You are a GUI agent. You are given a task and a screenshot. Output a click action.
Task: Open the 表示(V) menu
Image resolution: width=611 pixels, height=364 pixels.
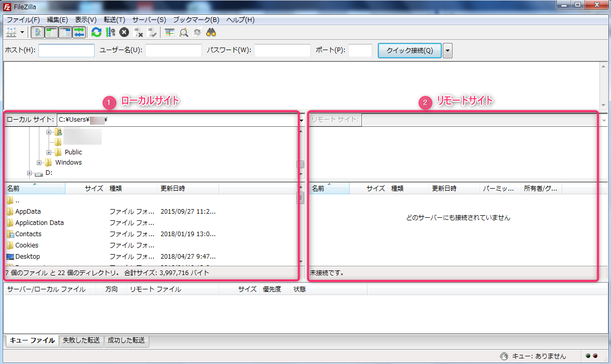tap(86, 19)
